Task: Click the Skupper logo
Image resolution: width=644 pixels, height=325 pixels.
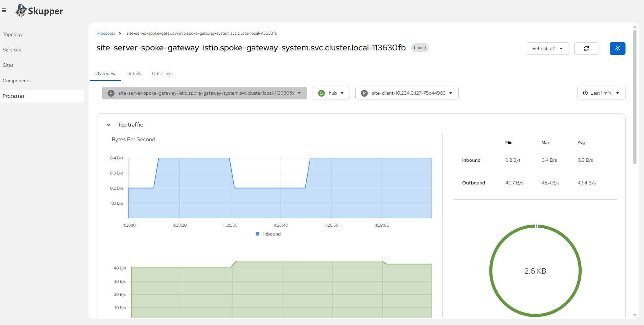Action: (x=39, y=11)
